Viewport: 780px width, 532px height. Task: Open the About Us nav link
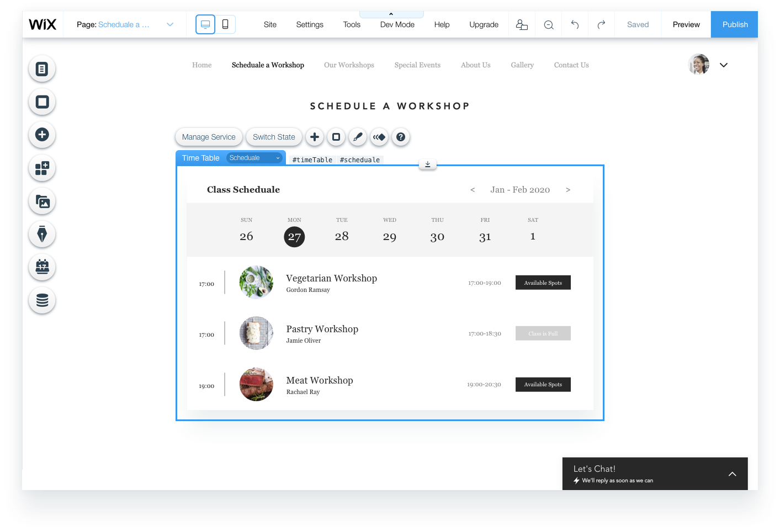coord(475,65)
